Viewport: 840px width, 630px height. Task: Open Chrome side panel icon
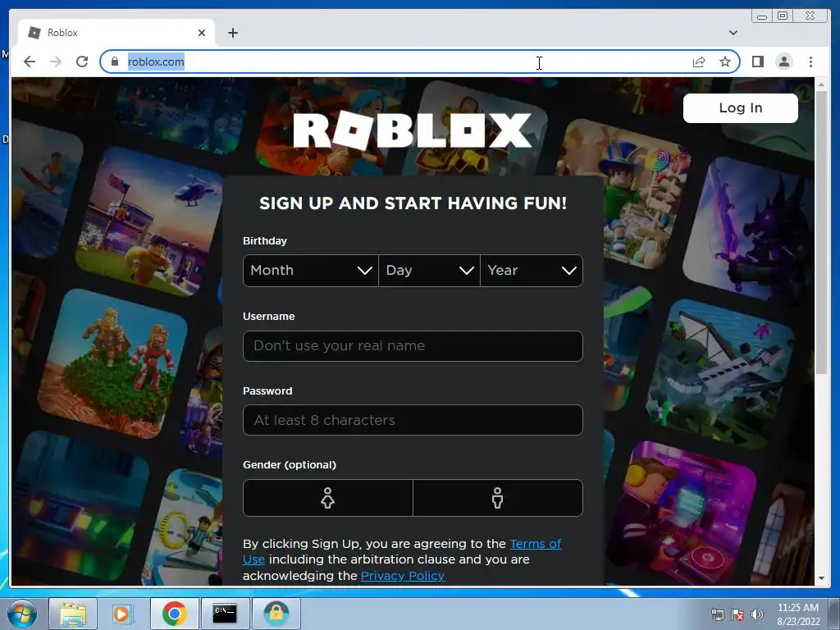[757, 62]
